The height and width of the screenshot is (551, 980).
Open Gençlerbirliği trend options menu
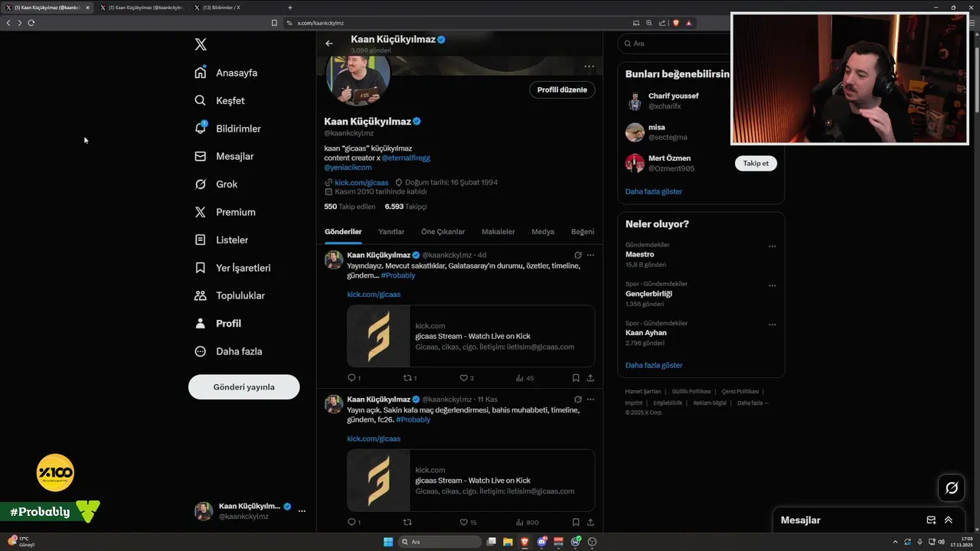tap(772, 285)
